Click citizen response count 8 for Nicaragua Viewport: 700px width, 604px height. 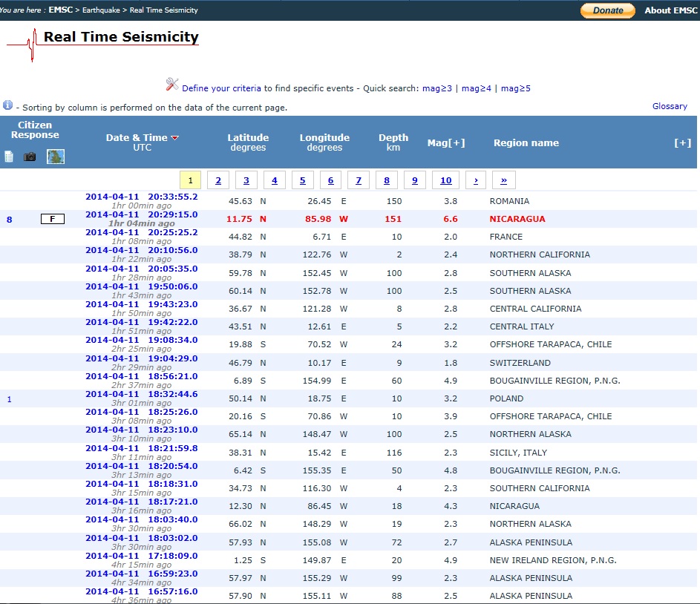10,220
